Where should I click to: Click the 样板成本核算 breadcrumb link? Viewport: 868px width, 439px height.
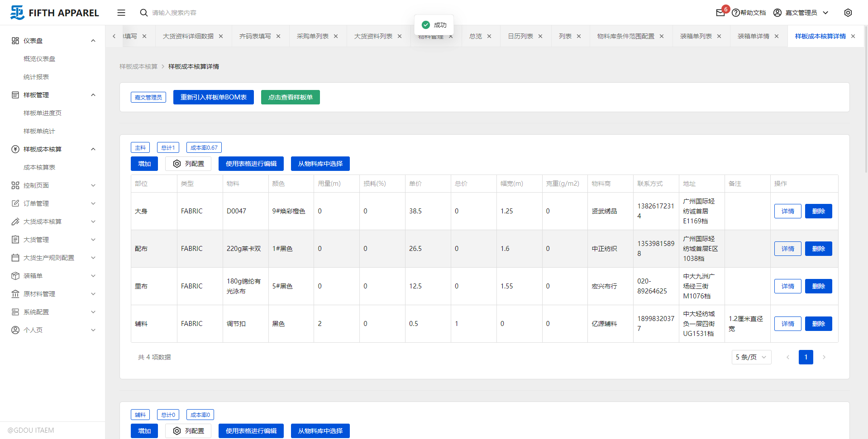(138, 66)
